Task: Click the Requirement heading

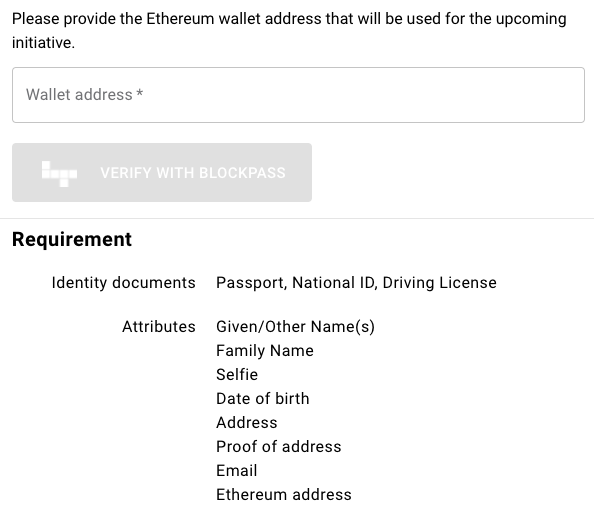Action: tap(72, 239)
